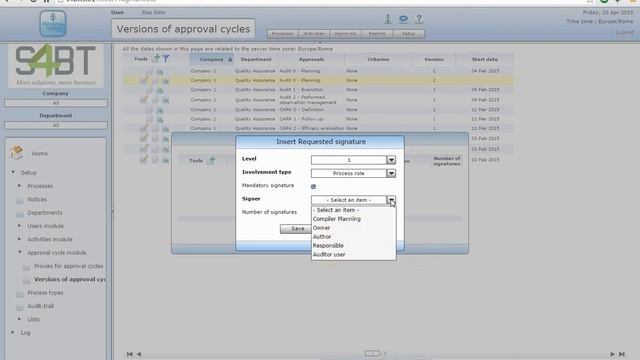This screenshot has height=360, width=640.
Task: Go to last page with pager icon
Action: [622, 354]
